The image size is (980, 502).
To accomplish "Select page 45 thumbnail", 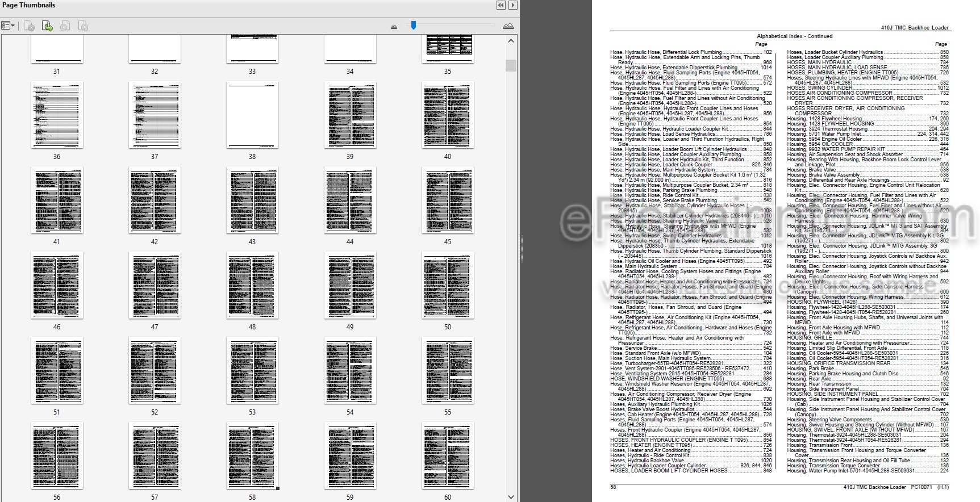I will click(x=448, y=200).
